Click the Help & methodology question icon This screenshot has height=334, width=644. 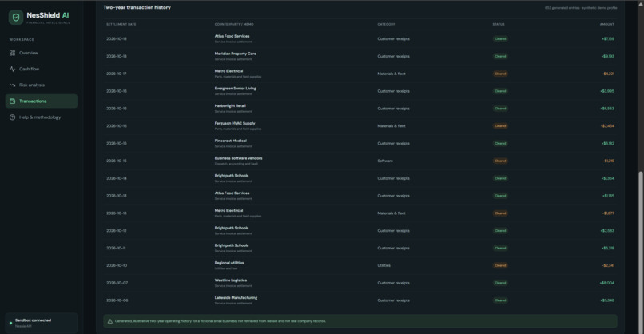(x=12, y=117)
